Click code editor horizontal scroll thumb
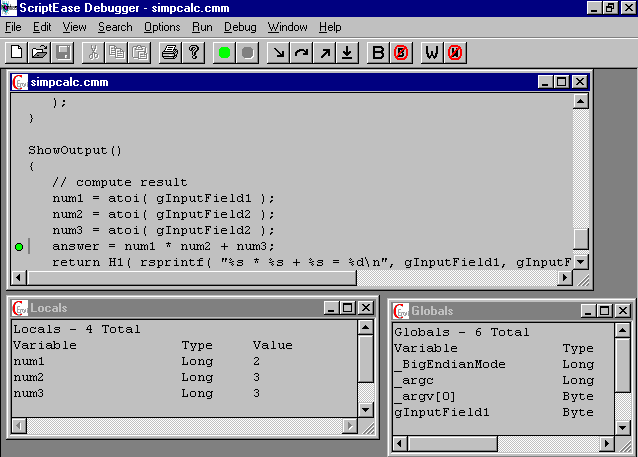This screenshot has height=457, width=638. click(x=192, y=278)
